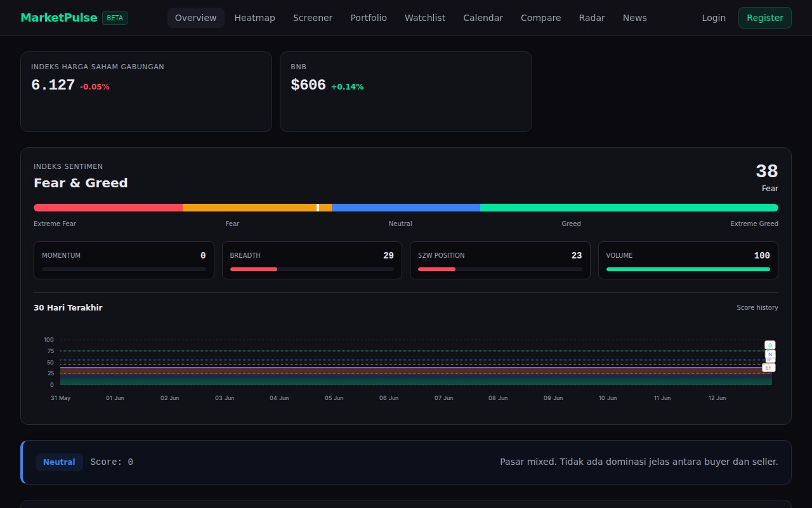Open the Portfolio tab
Image resolution: width=812 pixels, height=508 pixels.
(x=369, y=18)
